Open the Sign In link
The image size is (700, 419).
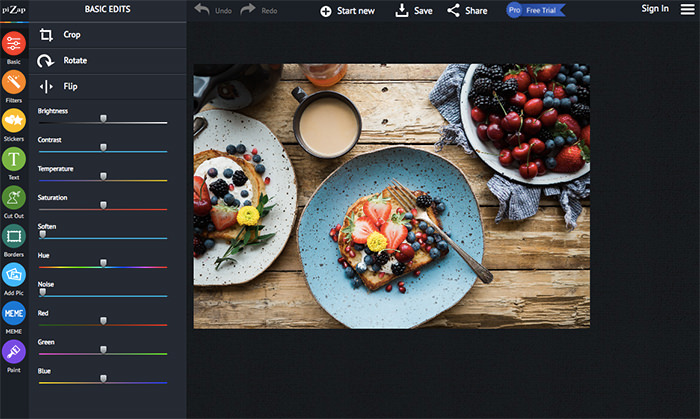(655, 9)
